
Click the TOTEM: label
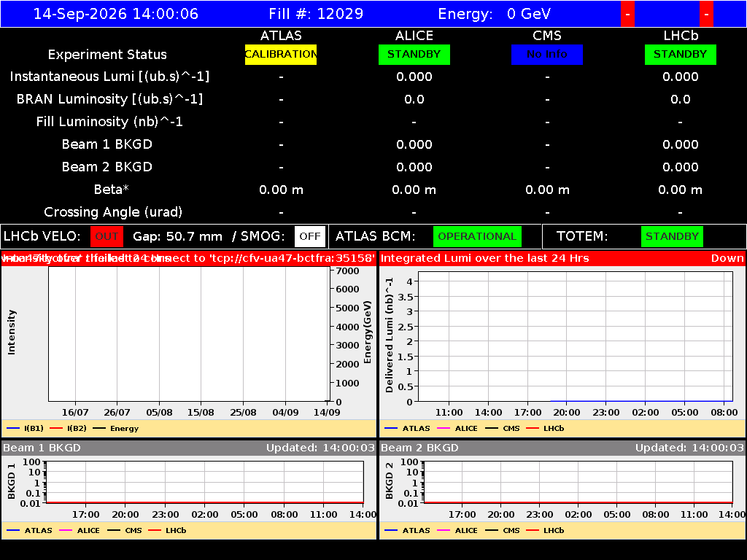click(x=582, y=237)
